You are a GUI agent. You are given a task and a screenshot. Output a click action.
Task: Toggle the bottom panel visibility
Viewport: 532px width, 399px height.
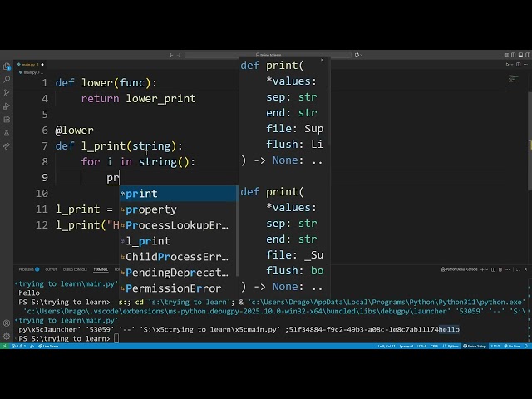[x=520, y=55]
